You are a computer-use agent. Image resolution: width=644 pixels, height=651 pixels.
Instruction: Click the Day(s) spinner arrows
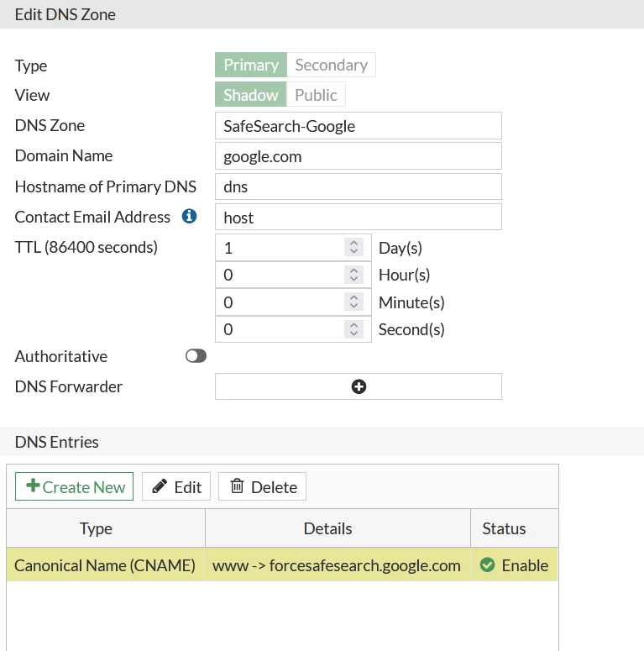[354, 247]
